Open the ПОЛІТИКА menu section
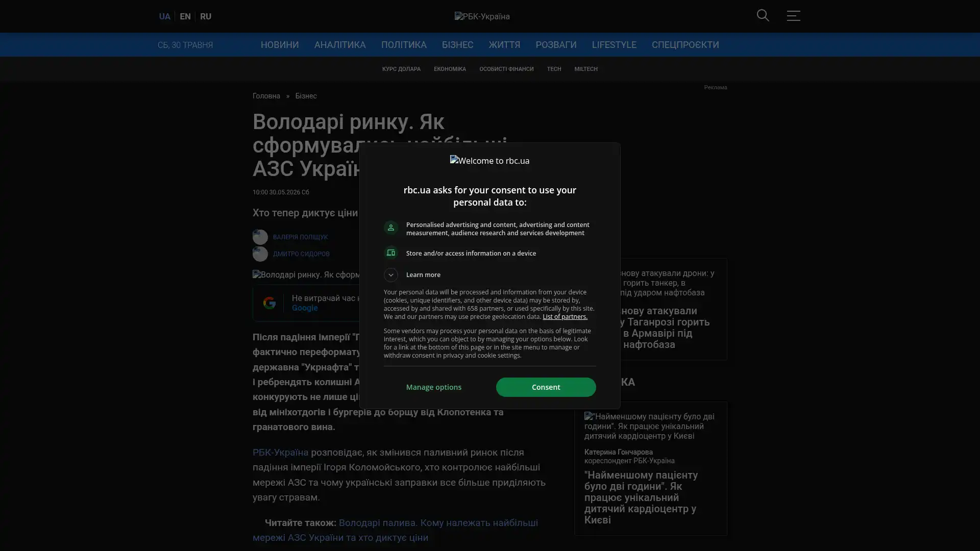980x551 pixels. click(x=404, y=45)
